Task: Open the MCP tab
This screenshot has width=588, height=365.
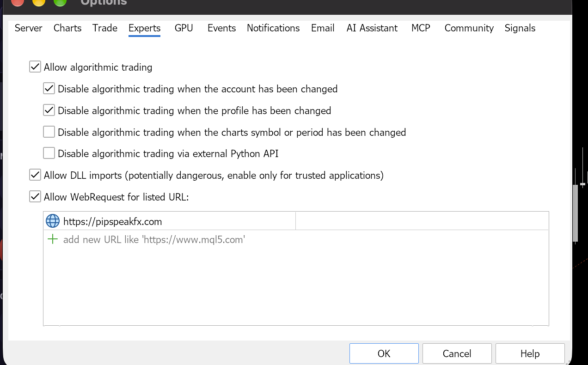Action: click(421, 28)
